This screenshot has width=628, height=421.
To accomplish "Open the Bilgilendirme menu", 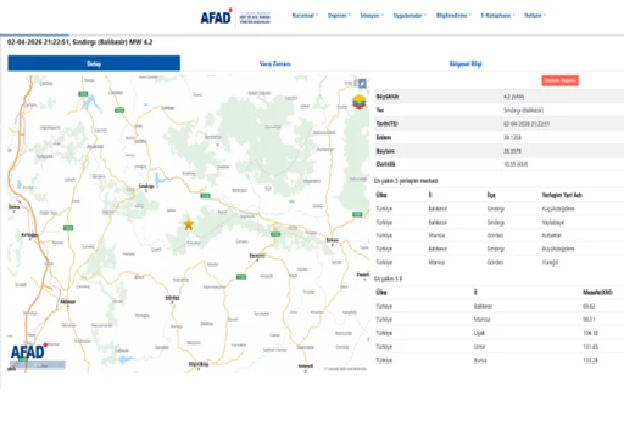I will (x=455, y=16).
